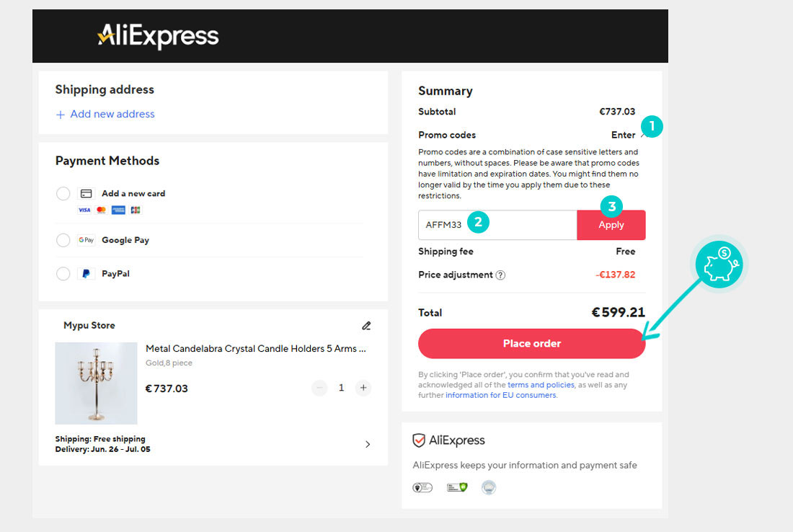
Task: Click the AliExpress shield safety icon
Action: (x=419, y=440)
